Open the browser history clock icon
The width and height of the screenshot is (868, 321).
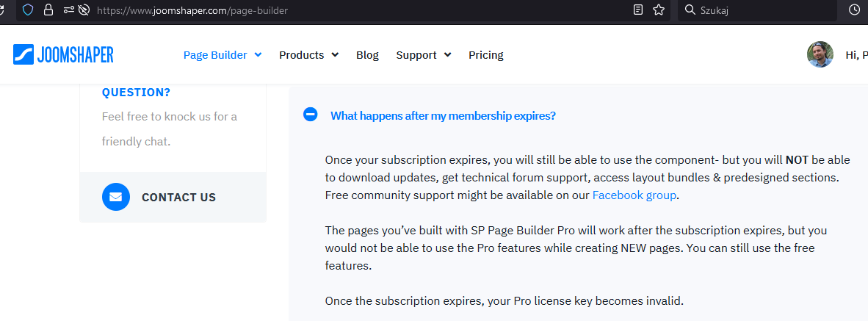pyautogui.click(x=854, y=10)
